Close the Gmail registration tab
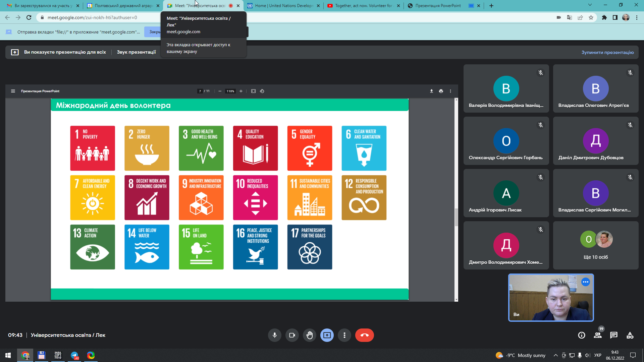Image resolution: width=644 pixels, height=362 pixels. coord(78,6)
